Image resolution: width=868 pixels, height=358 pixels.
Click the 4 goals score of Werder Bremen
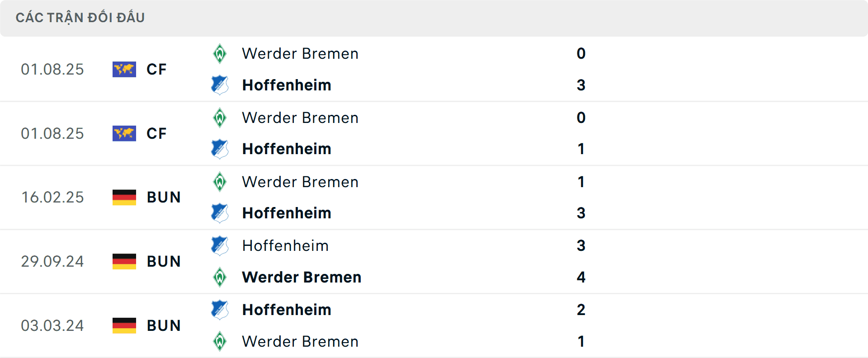pyautogui.click(x=580, y=277)
